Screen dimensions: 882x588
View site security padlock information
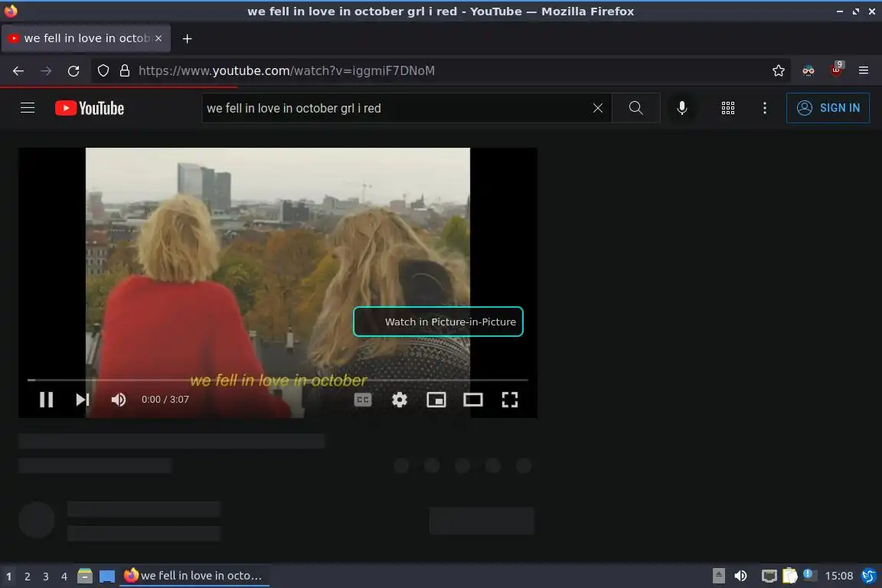coord(125,71)
